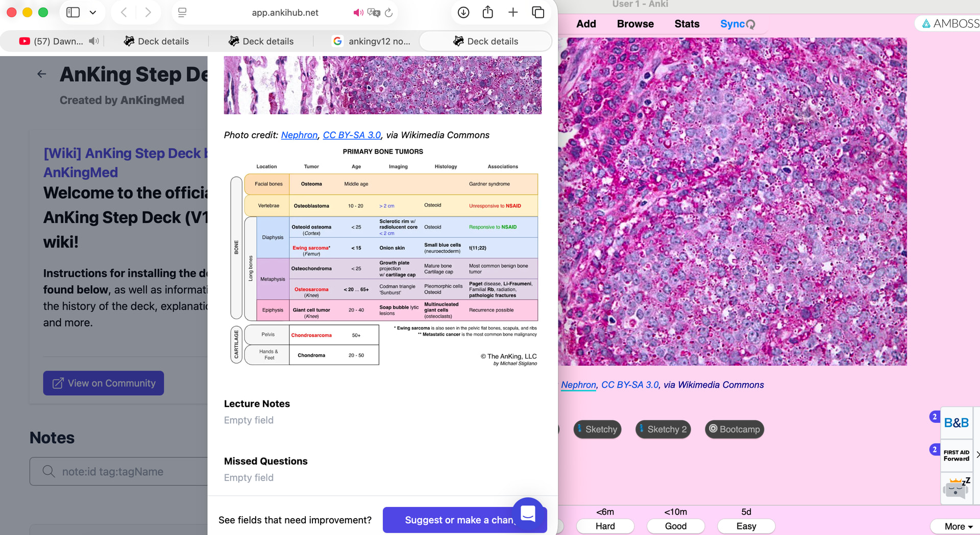Click the magnifier icon in Notes search

pyautogui.click(x=48, y=471)
